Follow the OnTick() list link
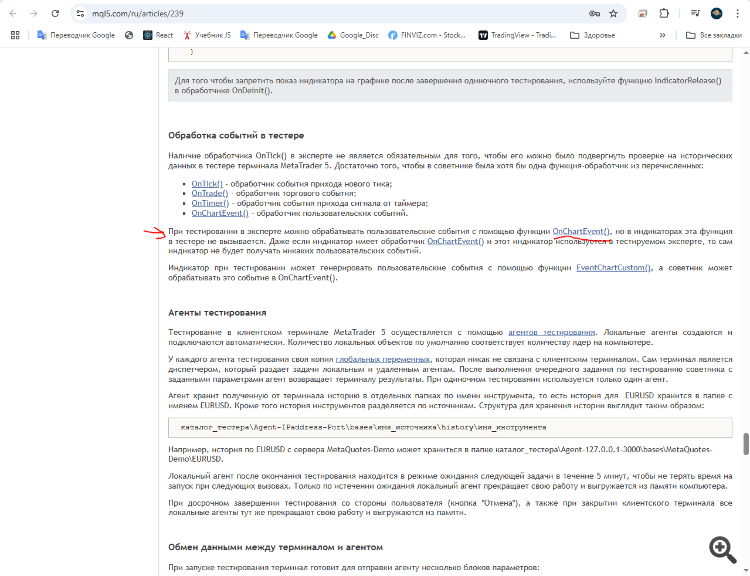This screenshot has height=576, width=750. [x=207, y=184]
